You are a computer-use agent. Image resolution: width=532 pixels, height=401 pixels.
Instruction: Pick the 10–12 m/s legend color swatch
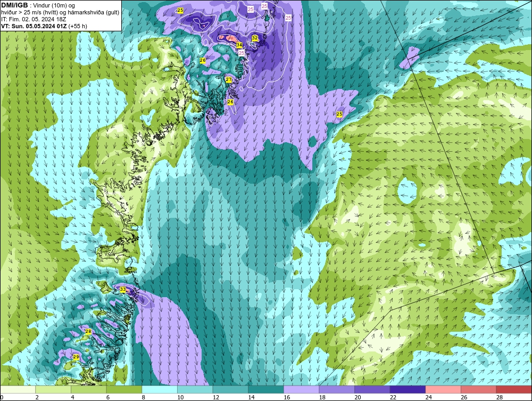tap(195, 389)
